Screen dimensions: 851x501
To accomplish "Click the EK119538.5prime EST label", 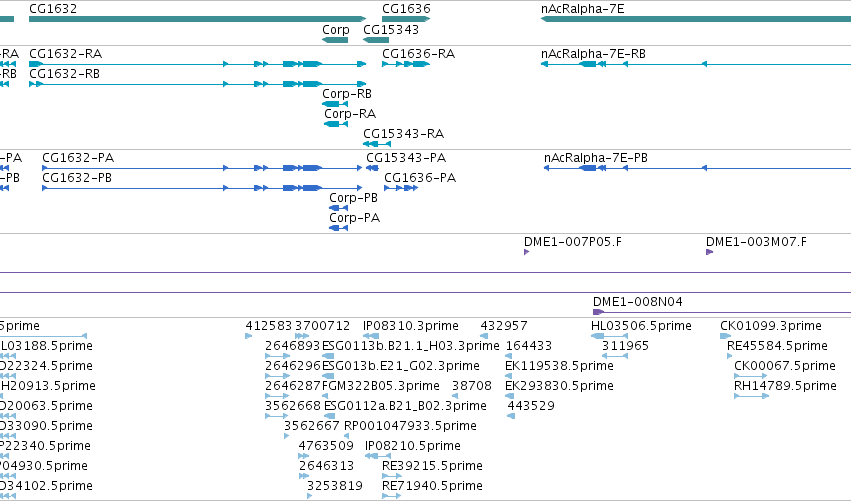I will coord(560,366).
